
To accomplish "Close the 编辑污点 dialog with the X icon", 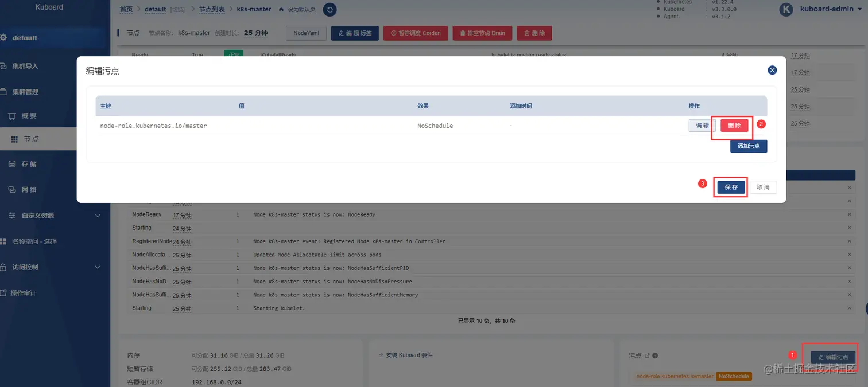I will (x=772, y=70).
